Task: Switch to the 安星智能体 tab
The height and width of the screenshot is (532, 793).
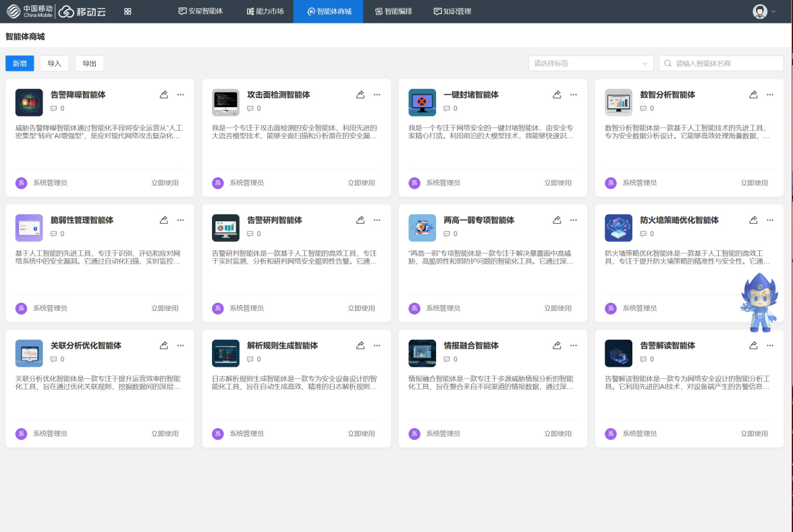Action: 200,11
